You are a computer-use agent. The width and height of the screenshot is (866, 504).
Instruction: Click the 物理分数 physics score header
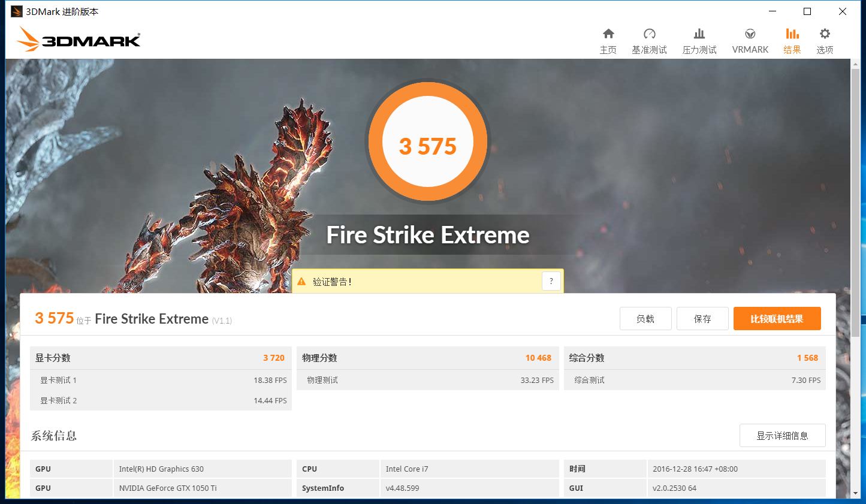click(319, 358)
